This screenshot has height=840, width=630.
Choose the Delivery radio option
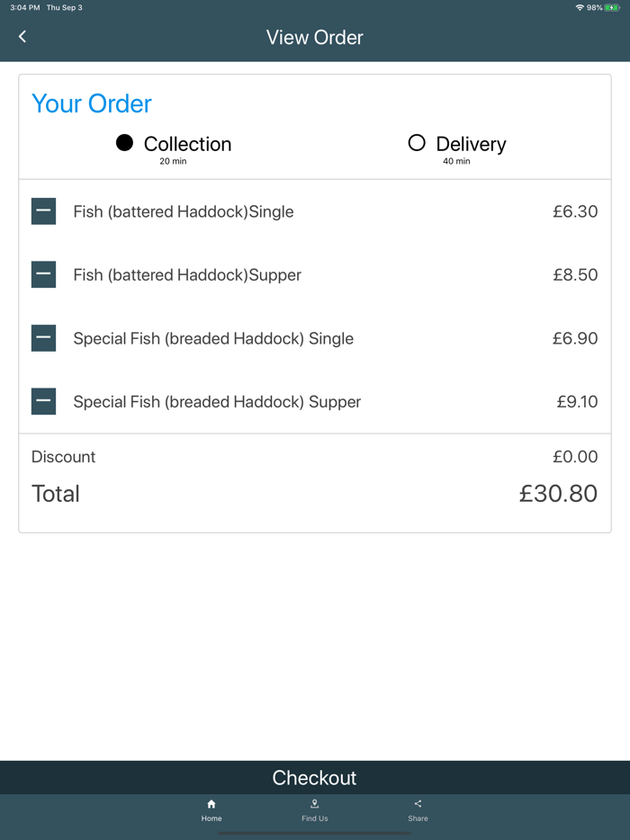point(417,143)
